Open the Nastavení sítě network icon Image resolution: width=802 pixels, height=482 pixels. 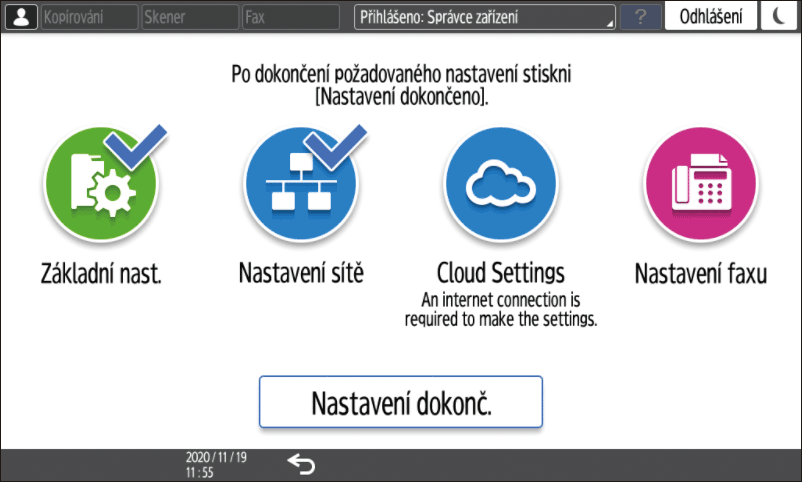click(x=301, y=186)
